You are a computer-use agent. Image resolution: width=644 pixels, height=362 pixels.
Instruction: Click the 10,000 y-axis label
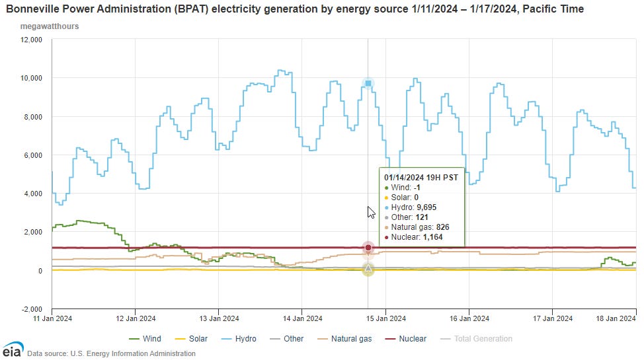31,78
